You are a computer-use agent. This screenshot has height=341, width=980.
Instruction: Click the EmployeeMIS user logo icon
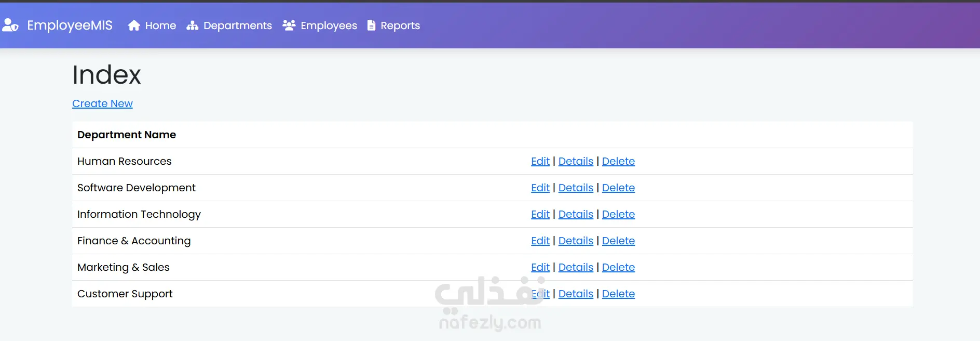(x=10, y=25)
